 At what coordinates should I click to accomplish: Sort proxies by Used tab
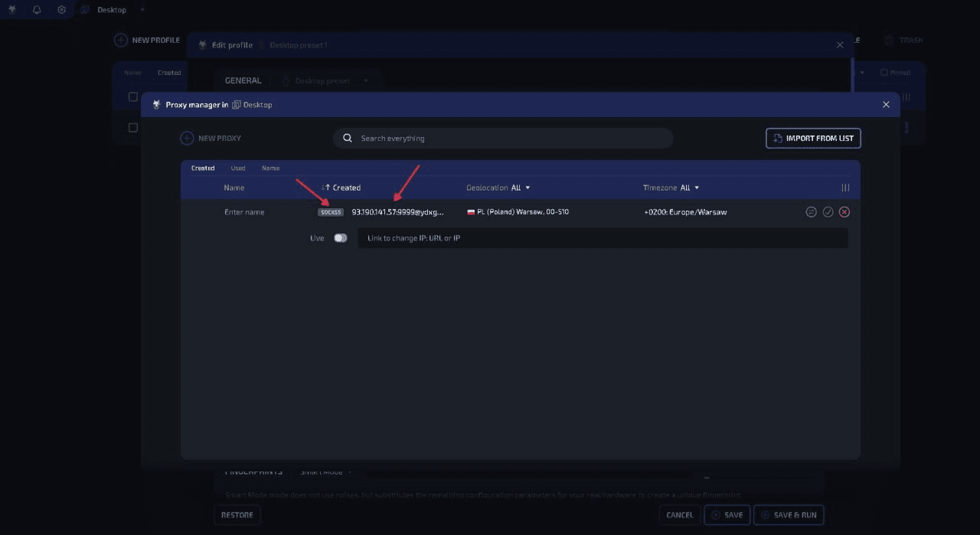pyautogui.click(x=238, y=168)
